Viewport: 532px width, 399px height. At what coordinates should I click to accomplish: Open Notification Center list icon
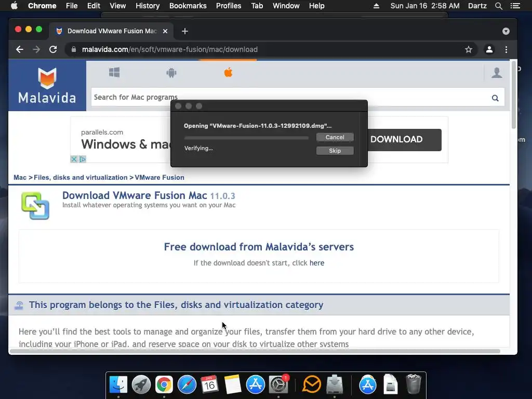pos(515,6)
